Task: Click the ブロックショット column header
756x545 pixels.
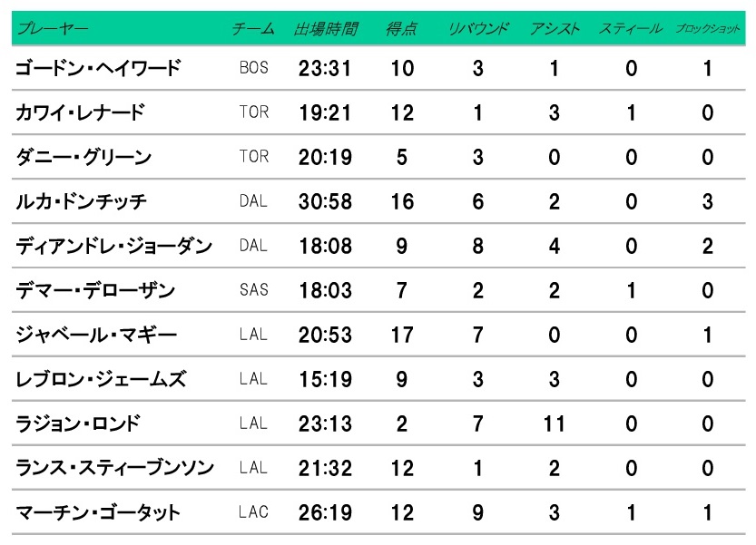Action: tap(707, 29)
